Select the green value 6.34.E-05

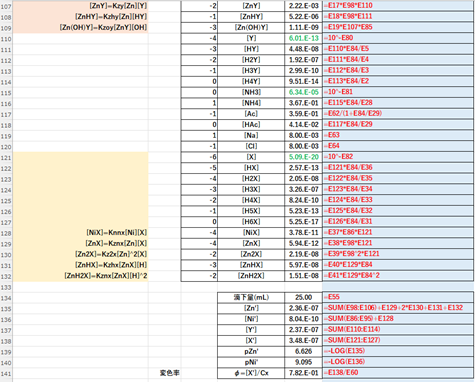coord(303,92)
